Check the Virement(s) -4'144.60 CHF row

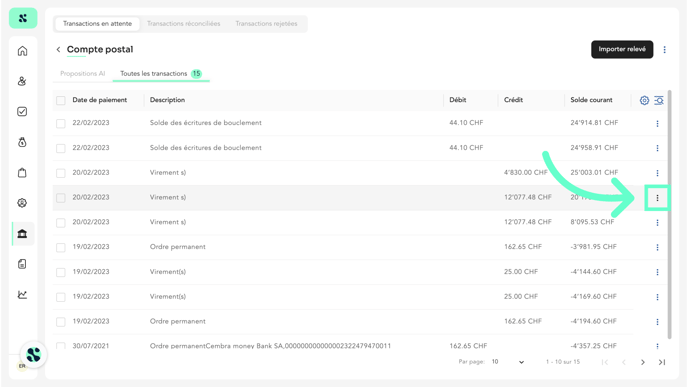(x=61, y=272)
